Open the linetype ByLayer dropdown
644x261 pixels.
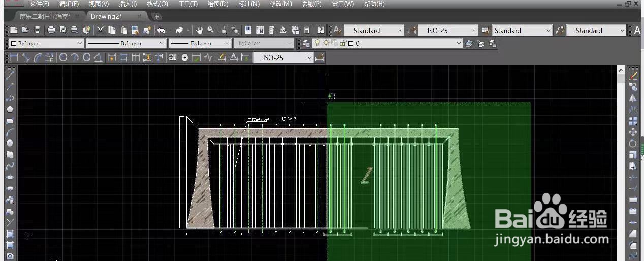pyautogui.click(x=126, y=44)
